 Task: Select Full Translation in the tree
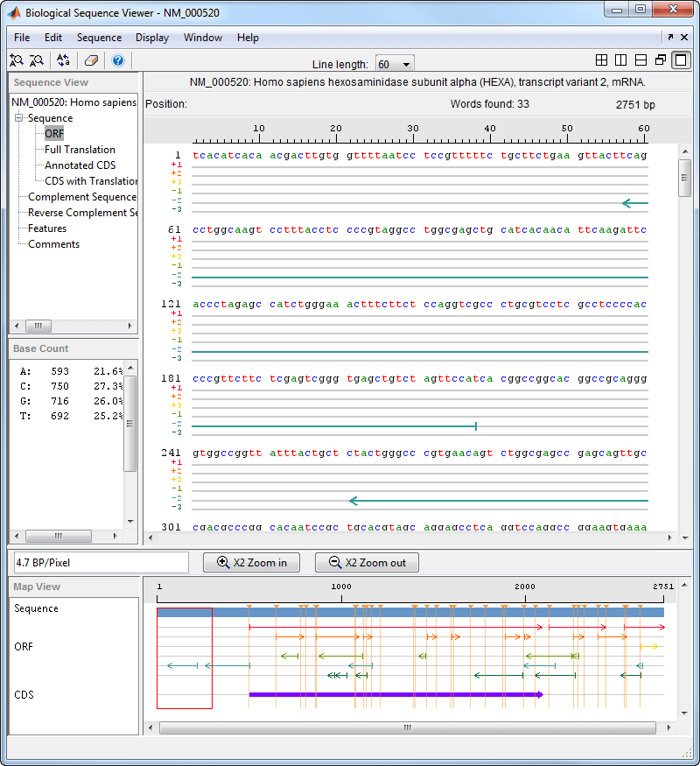click(x=80, y=150)
